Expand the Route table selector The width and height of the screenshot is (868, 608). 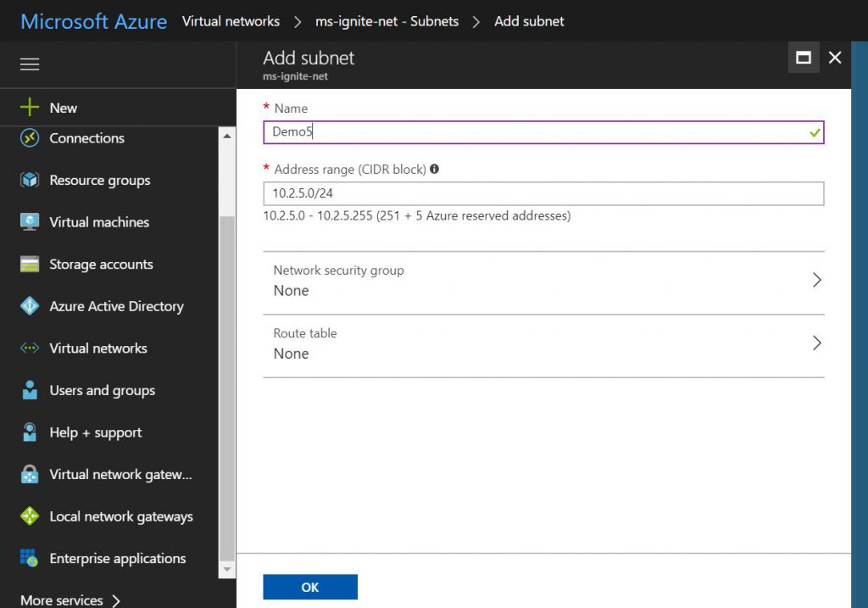point(543,343)
